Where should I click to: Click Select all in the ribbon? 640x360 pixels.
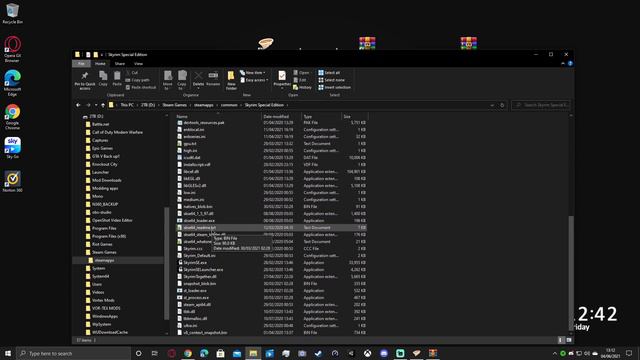[329, 73]
